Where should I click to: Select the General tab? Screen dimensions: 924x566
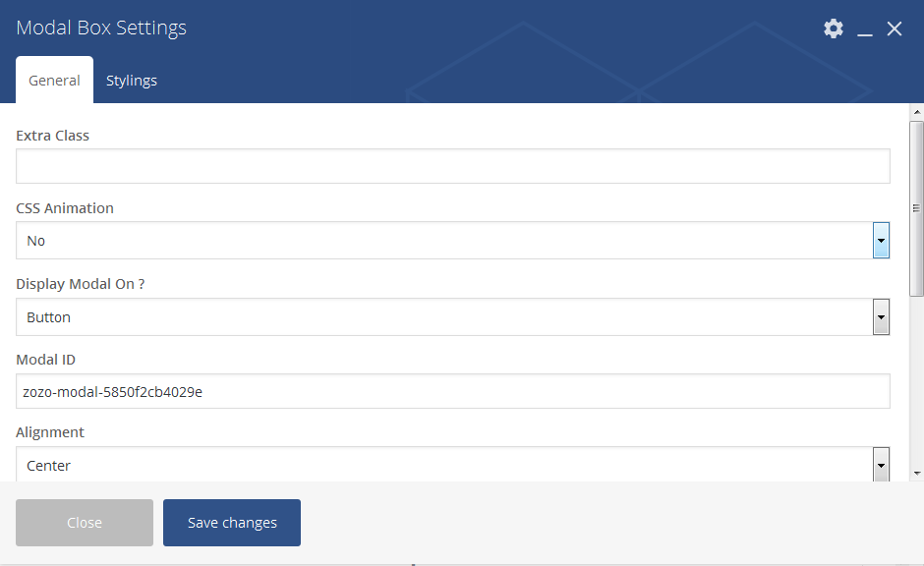54,81
